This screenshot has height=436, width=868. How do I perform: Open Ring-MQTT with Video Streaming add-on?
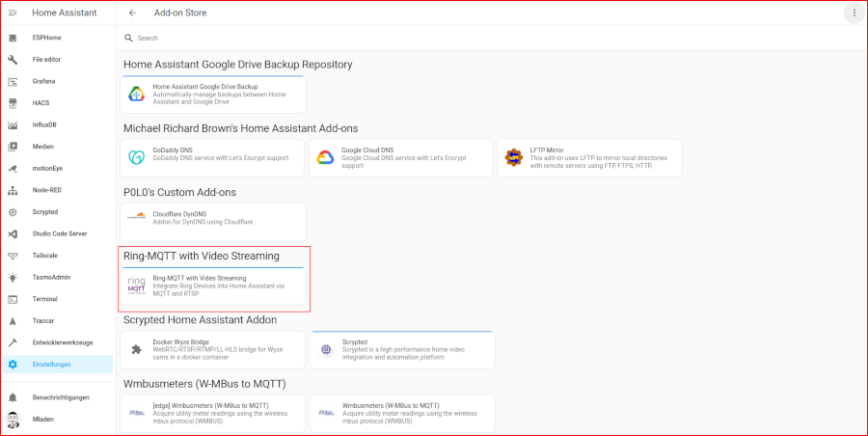point(213,286)
